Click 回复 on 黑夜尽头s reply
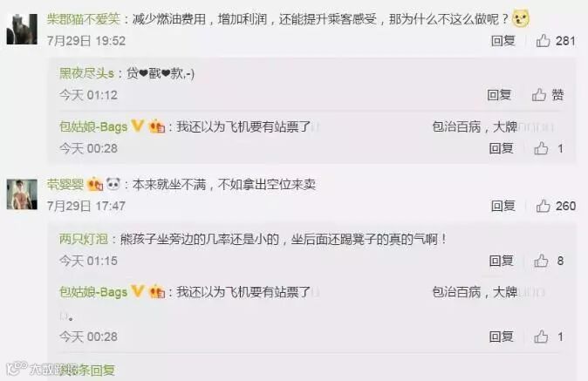 pyautogui.click(x=499, y=95)
